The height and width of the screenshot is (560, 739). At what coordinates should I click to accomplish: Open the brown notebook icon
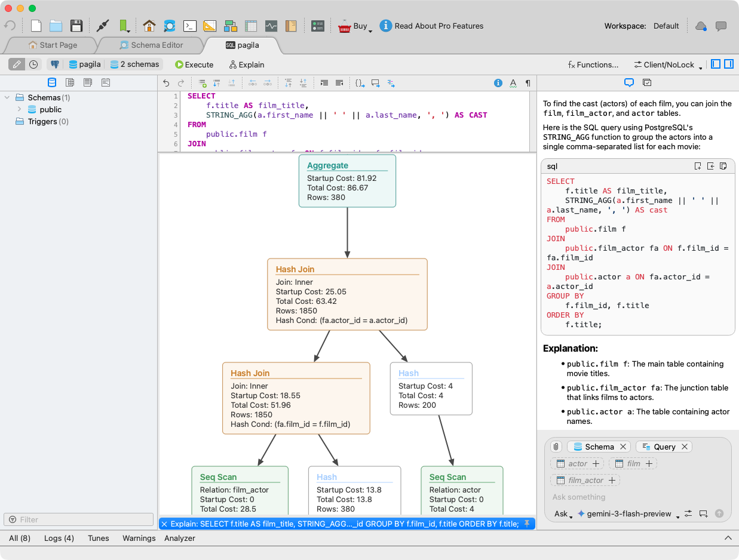point(291,26)
